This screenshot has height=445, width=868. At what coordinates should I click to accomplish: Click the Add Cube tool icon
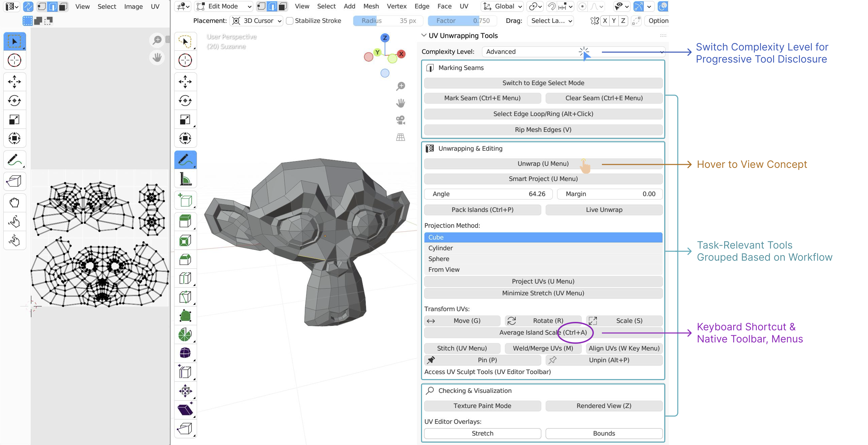[x=185, y=200]
